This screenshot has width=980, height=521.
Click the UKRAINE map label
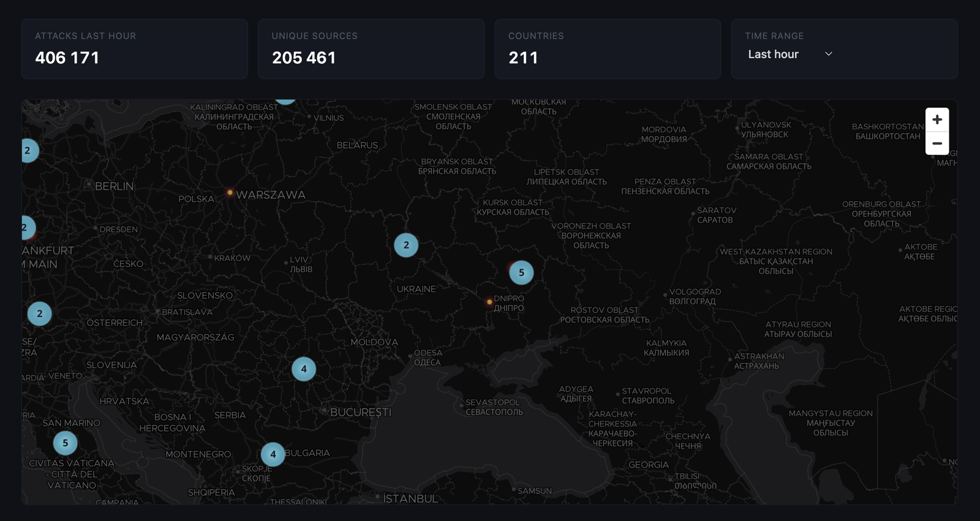[x=417, y=289]
